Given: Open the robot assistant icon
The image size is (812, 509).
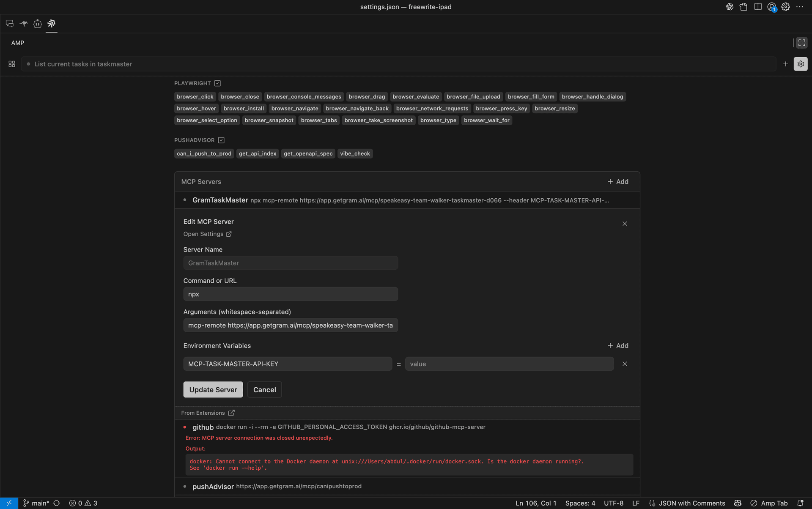Looking at the screenshot, I should [x=37, y=24].
